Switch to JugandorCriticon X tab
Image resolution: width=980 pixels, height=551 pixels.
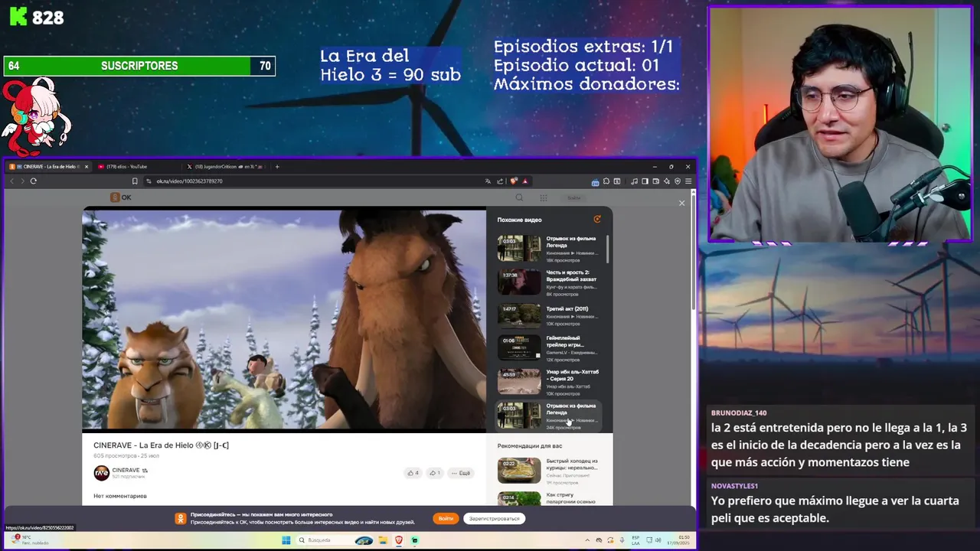click(x=226, y=167)
